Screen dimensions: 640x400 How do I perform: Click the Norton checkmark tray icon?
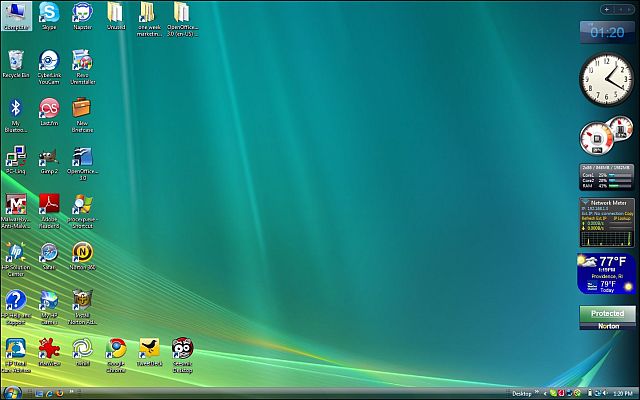point(577,394)
